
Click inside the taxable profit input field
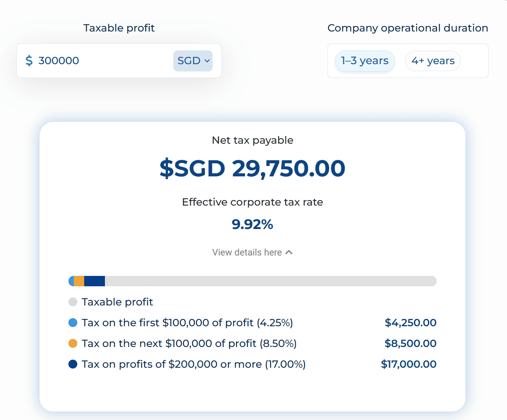point(96,60)
